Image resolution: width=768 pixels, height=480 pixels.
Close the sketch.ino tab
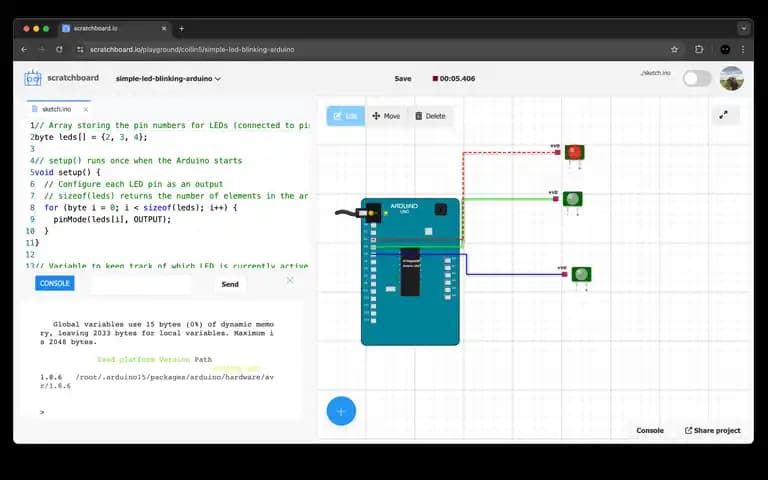click(x=86, y=109)
